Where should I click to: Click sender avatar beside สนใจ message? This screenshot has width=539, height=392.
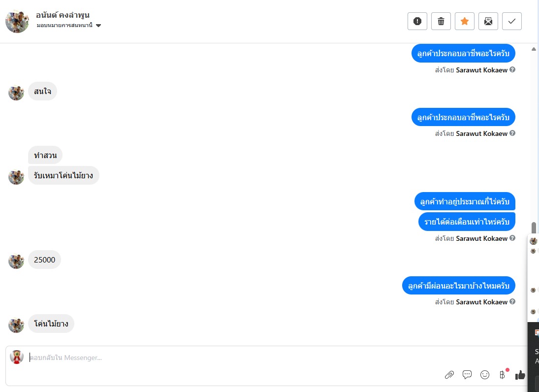point(16,93)
